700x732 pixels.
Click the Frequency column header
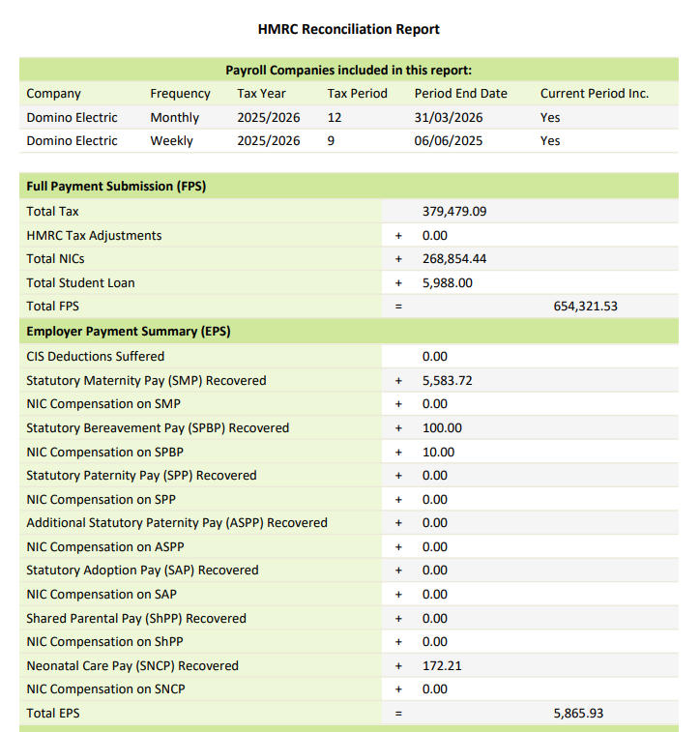tap(180, 94)
